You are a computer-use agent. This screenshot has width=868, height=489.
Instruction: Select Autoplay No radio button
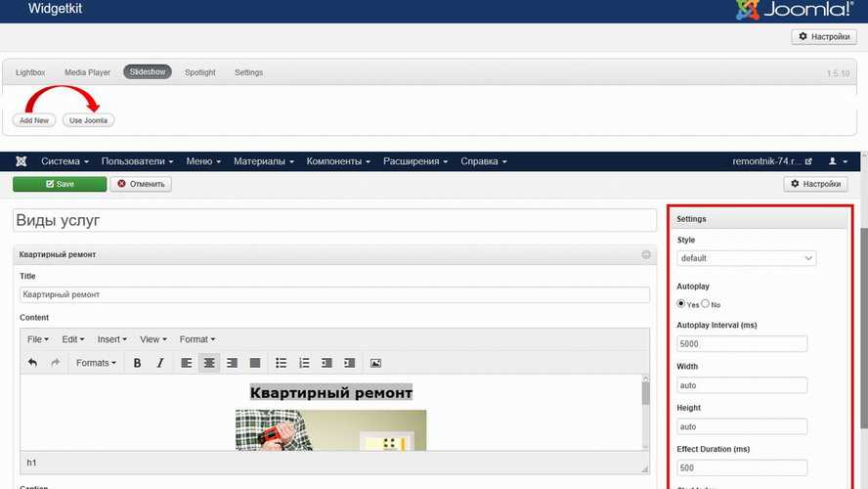[705, 304]
